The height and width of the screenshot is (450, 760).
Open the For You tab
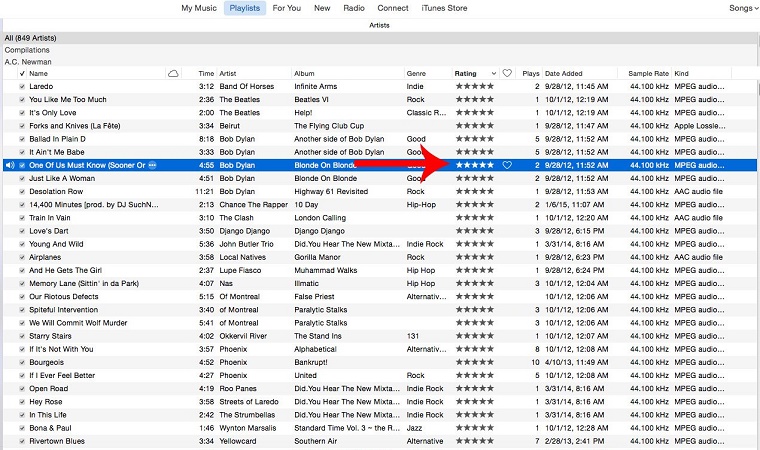coord(286,8)
